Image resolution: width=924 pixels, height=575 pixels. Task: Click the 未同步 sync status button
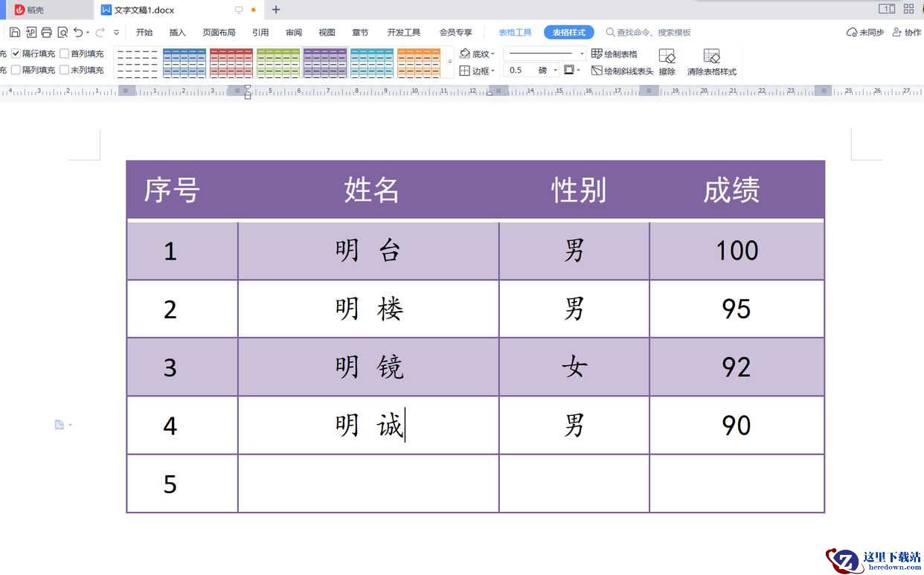tap(865, 32)
